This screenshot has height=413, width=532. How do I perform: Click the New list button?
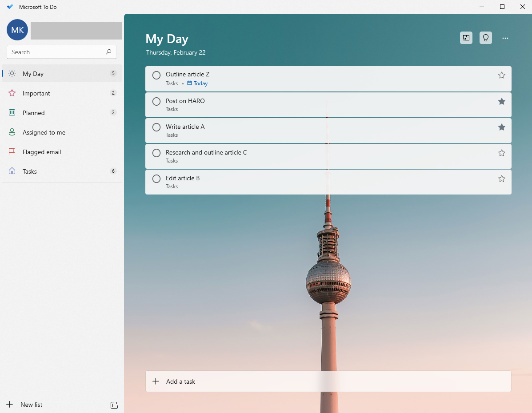[x=31, y=405]
